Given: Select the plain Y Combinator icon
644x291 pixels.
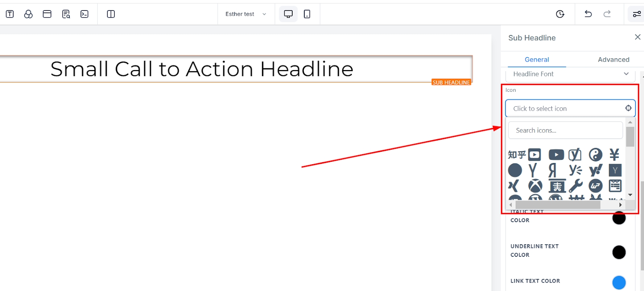Looking at the screenshot, I should pyautogui.click(x=533, y=170).
